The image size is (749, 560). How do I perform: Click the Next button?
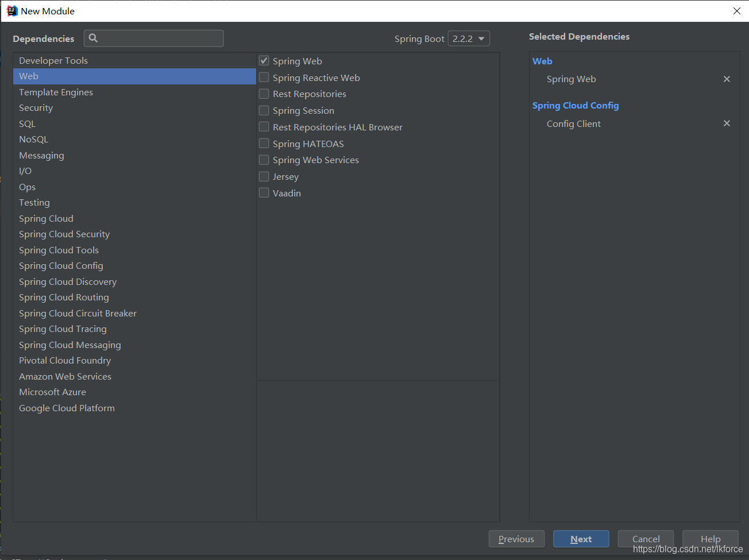tap(581, 539)
